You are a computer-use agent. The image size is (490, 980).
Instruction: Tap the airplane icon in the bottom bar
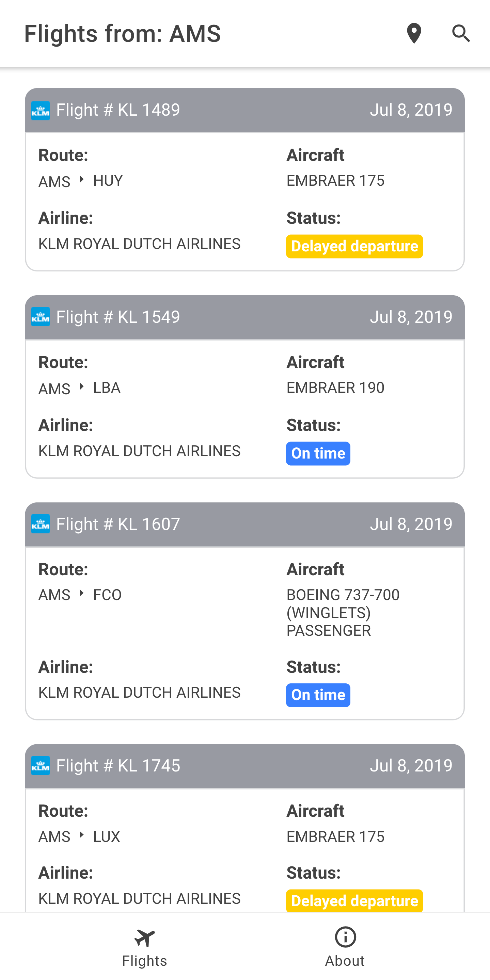pyautogui.click(x=145, y=938)
